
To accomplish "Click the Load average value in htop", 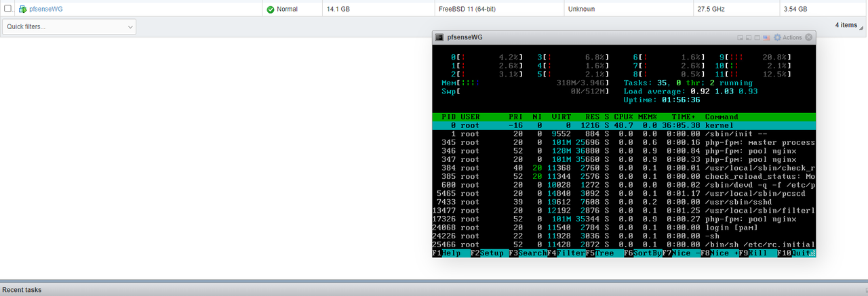I will coord(724,91).
